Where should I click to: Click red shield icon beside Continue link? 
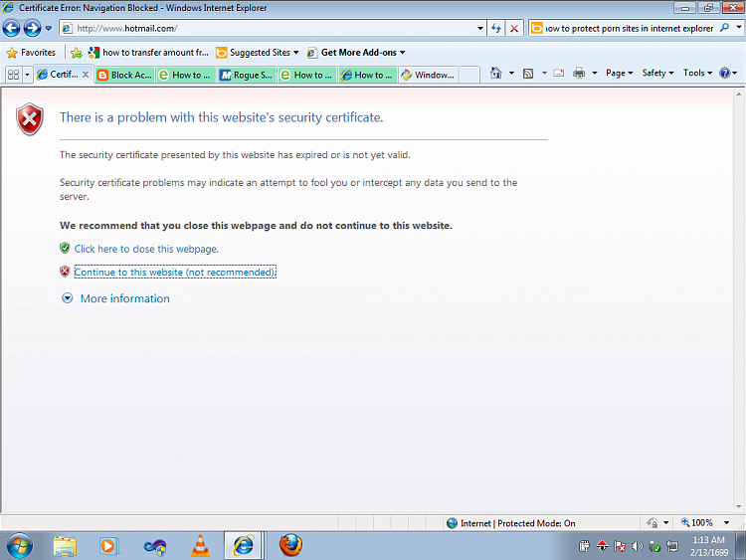[66, 272]
